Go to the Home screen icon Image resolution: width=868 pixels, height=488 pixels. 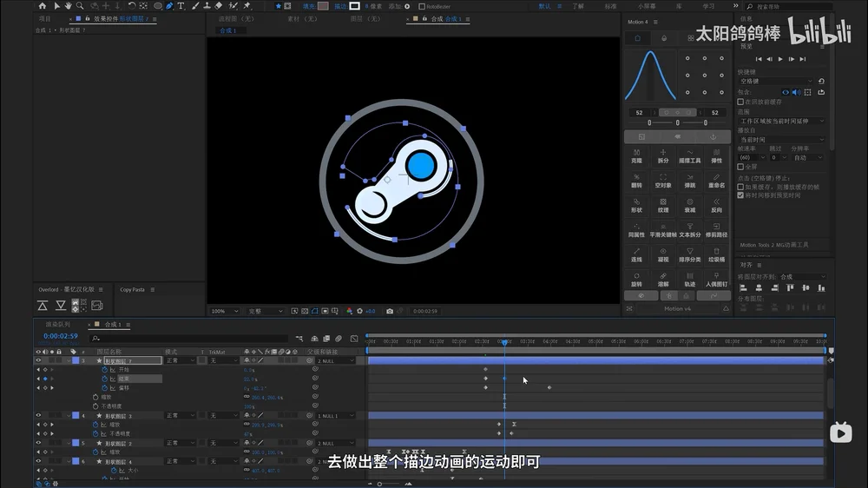(x=42, y=6)
